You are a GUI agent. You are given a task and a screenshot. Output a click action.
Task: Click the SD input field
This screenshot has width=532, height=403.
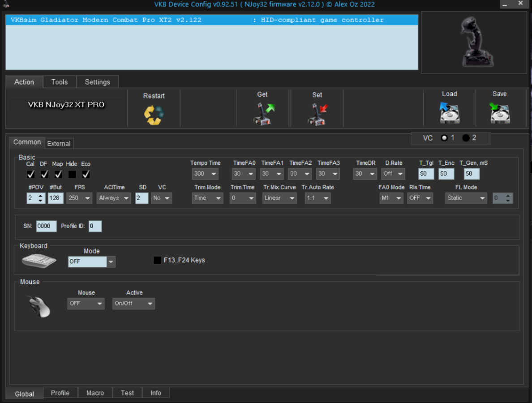click(x=142, y=198)
